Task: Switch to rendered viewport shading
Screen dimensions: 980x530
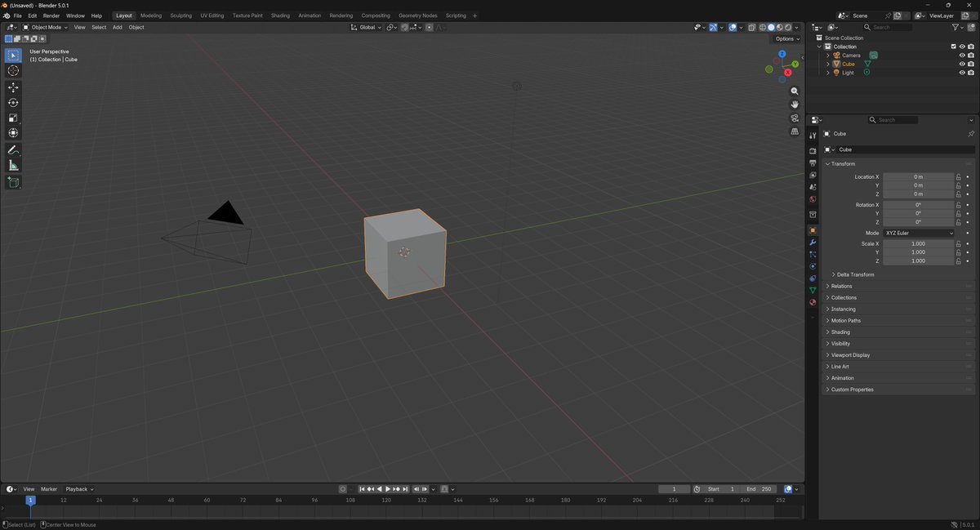Action: [788, 27]
